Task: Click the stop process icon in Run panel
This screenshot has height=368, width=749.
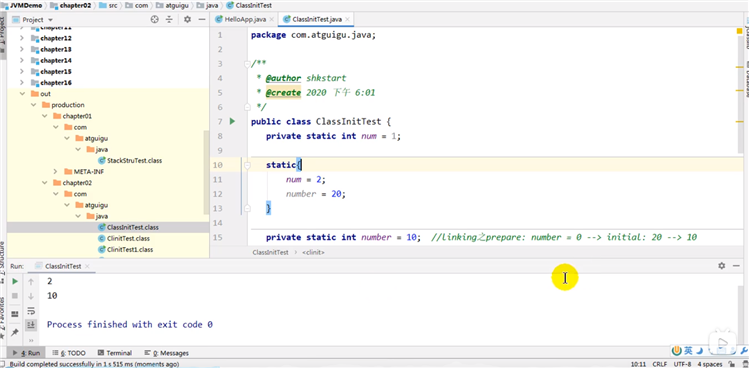Action: tap(15, 296)
